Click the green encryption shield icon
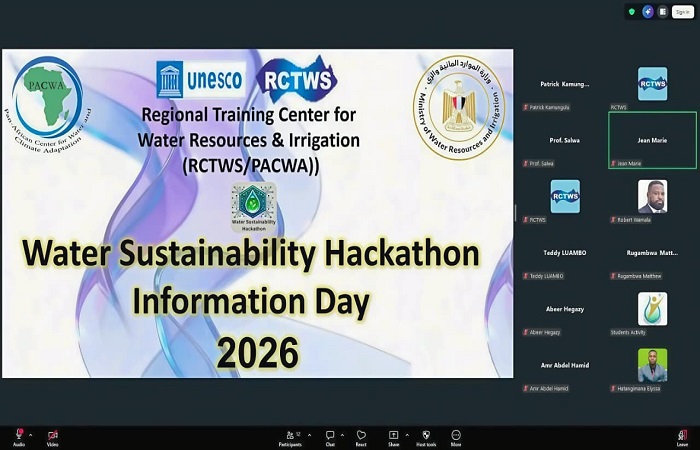This screenshot has width=700, height=450. pyautogui.click(x=631, y=12)
